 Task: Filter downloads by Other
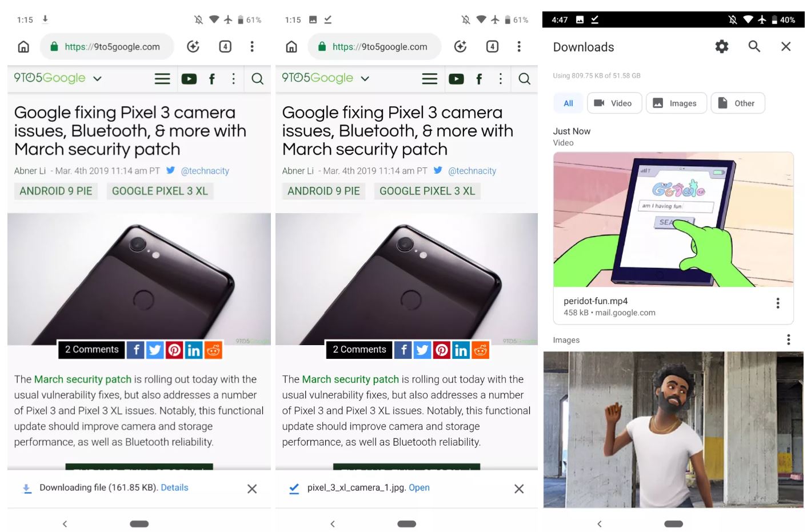737,103
